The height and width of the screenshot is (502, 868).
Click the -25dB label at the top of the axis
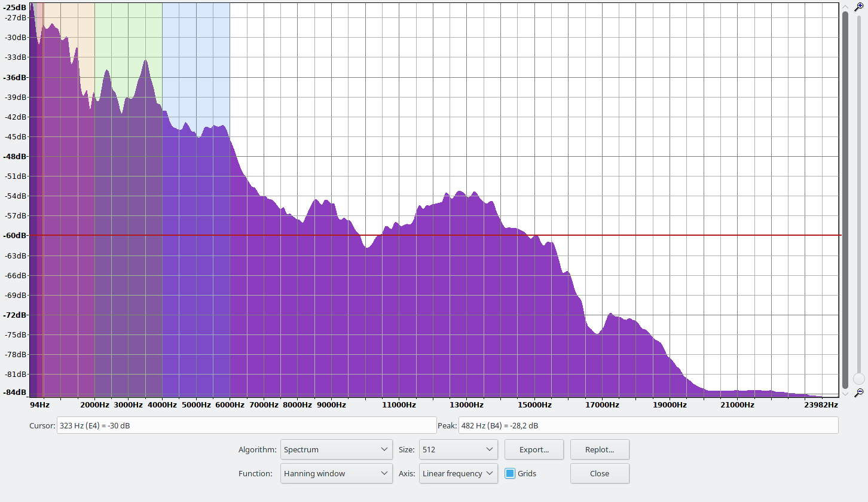(15, 7)
